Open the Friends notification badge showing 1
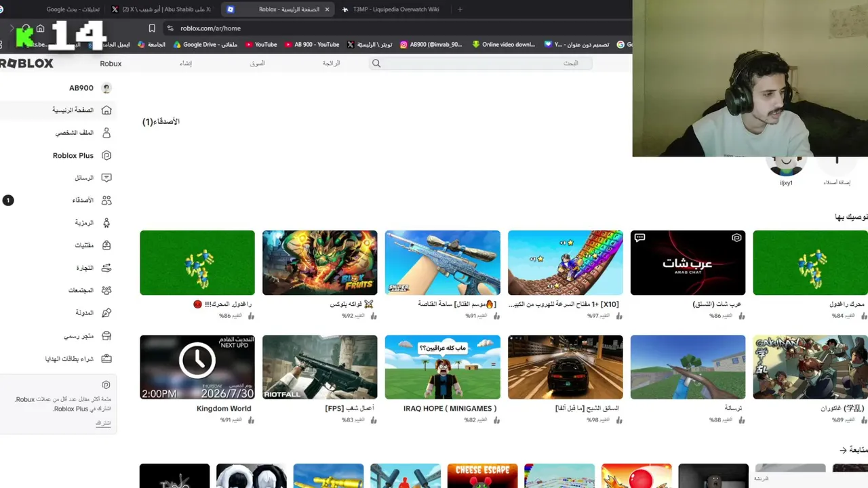868x488 pixels. (8, 201)
